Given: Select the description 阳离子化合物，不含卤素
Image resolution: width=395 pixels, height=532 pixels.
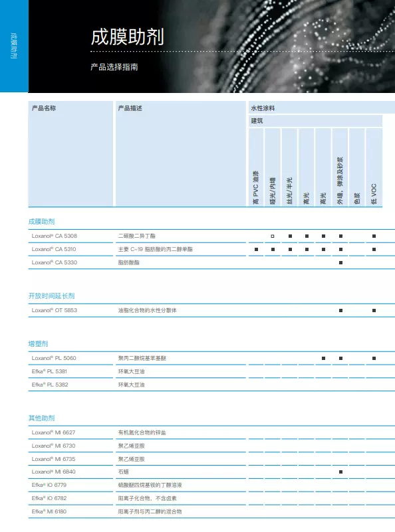Looking at the screenshot, I should coord(148,498).
